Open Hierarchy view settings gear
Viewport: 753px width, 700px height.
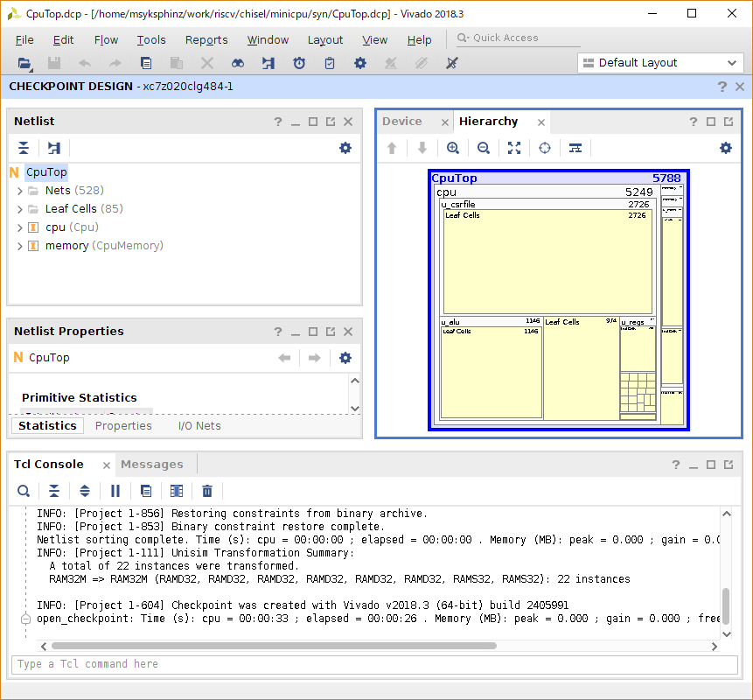726,148
